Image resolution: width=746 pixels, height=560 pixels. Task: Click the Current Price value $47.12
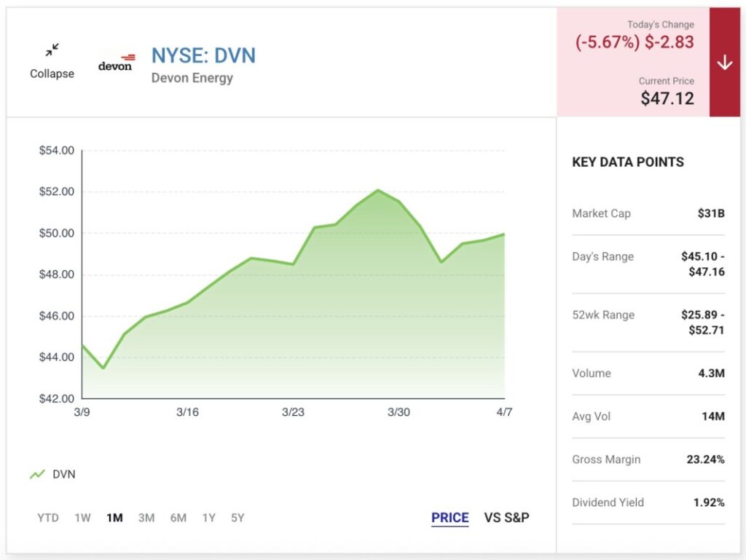click(x=667, y=98)
